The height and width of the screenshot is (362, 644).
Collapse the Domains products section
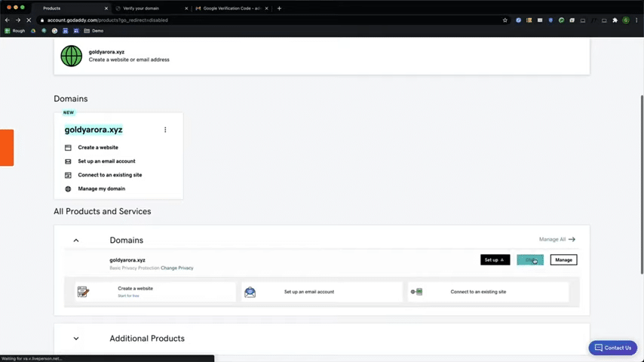point(76,241)
